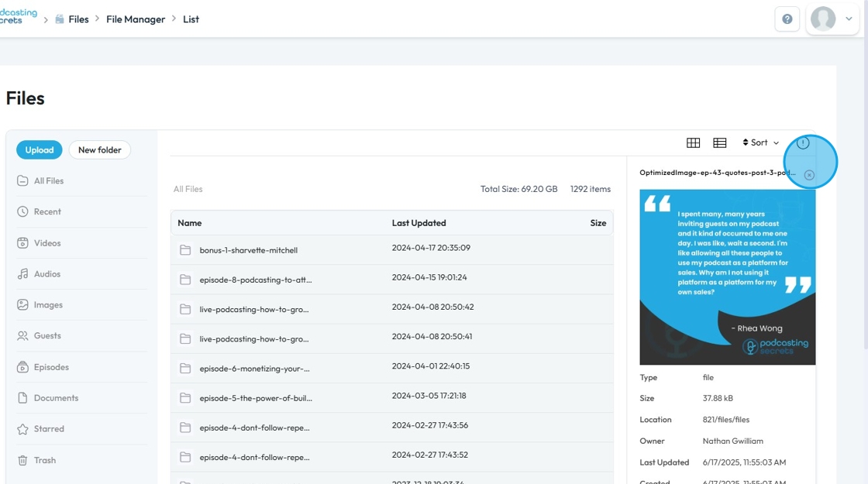
Task: Click the All Files breadcrumb label above table
Action: coord(188,189)
